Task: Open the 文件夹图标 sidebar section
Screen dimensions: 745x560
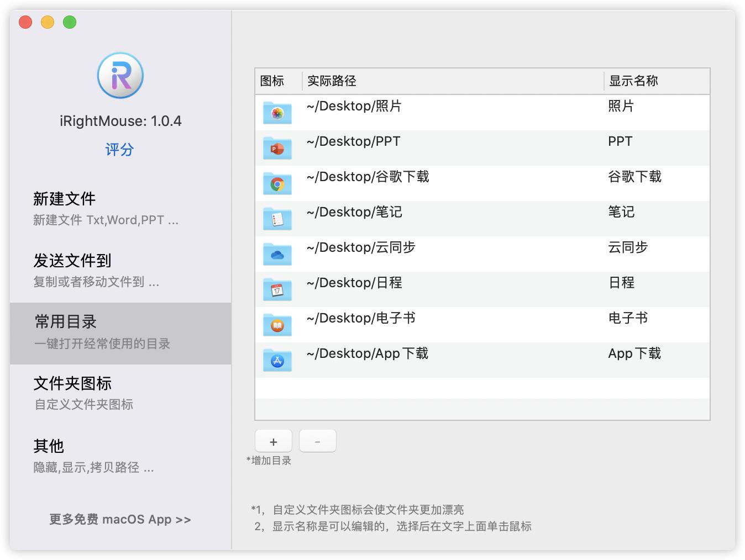Action: (x=72, y=383)
